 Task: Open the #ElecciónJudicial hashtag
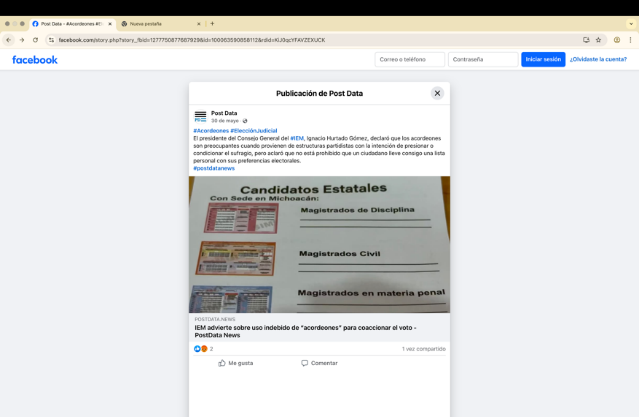[x=254, y=131]
